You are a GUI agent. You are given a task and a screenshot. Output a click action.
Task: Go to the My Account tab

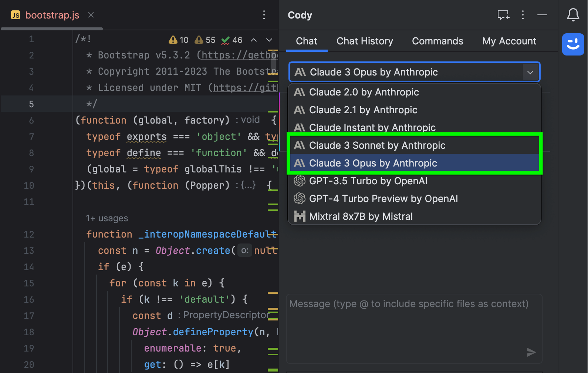coord(509,41)
